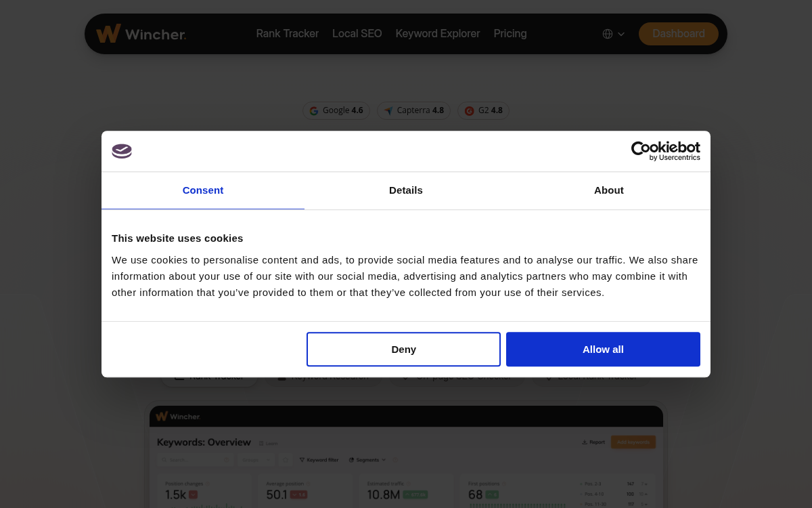Click the Wincher logo in the navbar
The width and height of the screenshot is (812, 508).
(141, 34)
